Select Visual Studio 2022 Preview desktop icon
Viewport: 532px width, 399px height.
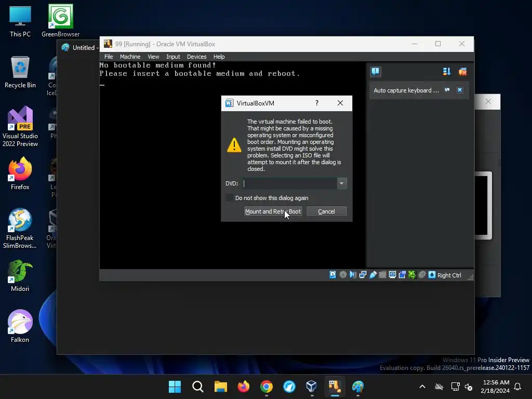pos(20,126)
